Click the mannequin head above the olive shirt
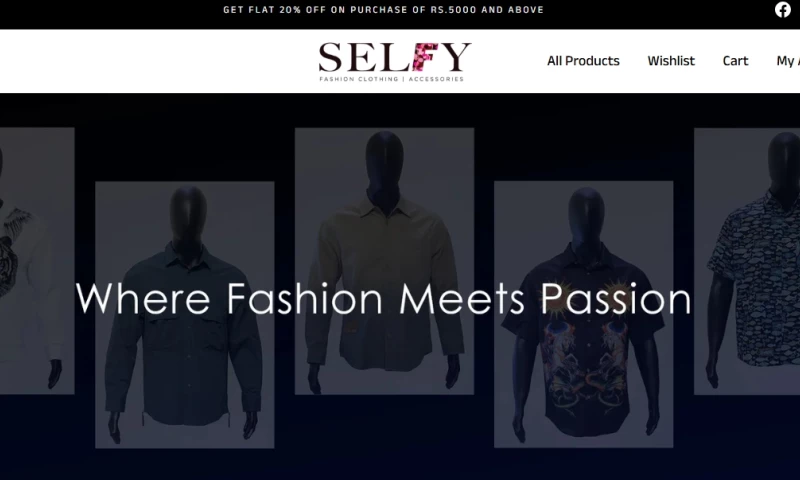 pyautogui.click(x=385, y=166)
